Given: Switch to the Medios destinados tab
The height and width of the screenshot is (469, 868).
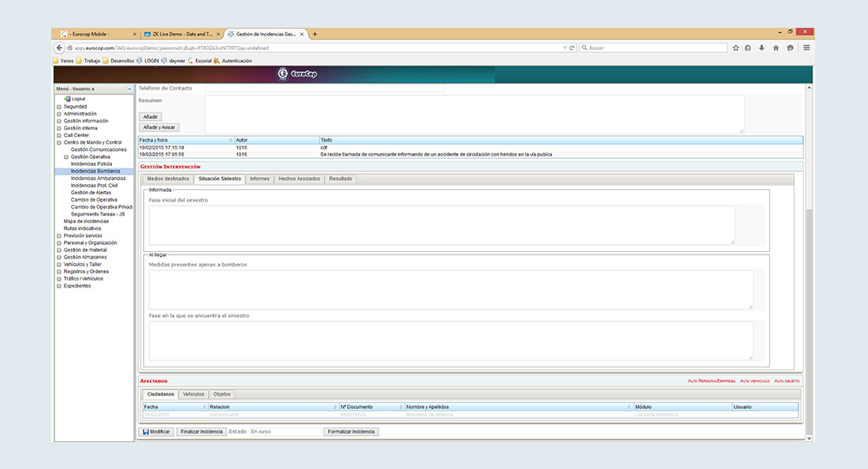Looking at the screenshot, I should pyautogui.click(x=167, y=178).
